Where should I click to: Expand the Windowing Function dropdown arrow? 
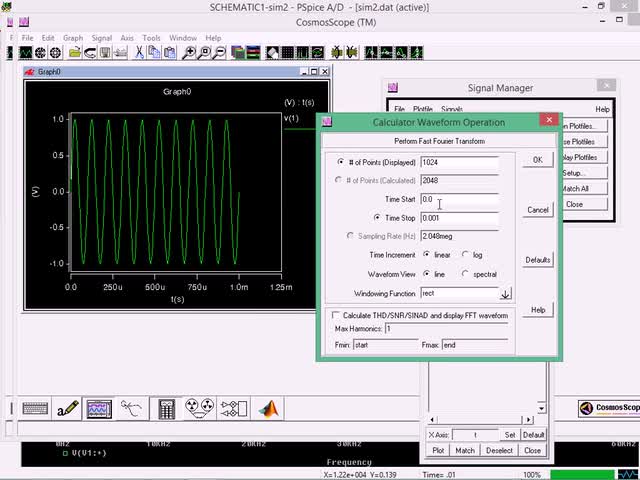coord(505,294)
